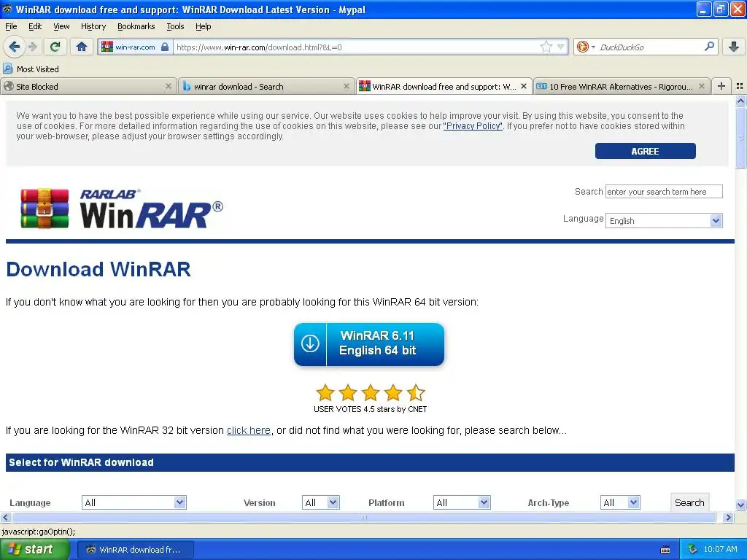Download WinRAR 6.11 English 64 bit
The height and width of the screenshot is (560, 747).
coord(368,344)
